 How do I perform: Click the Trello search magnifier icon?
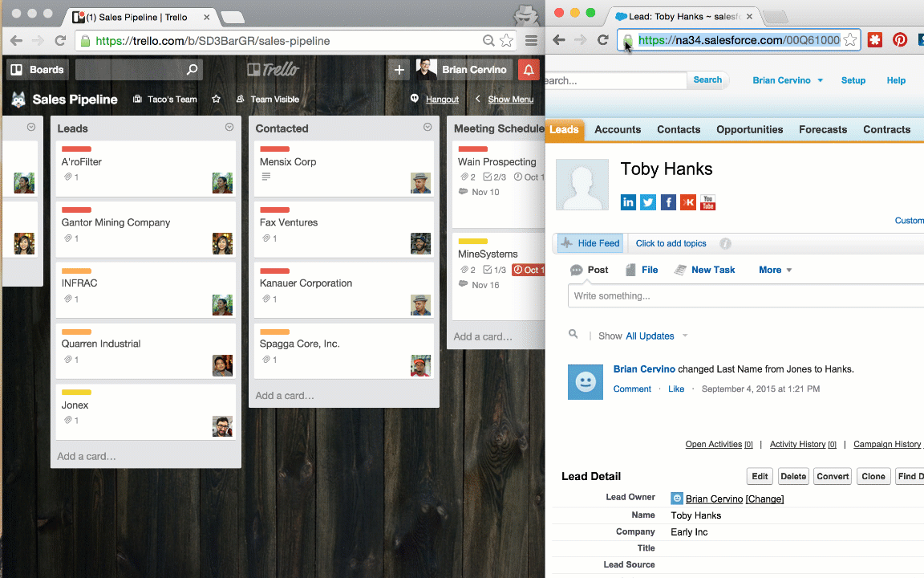coord(192,70)
